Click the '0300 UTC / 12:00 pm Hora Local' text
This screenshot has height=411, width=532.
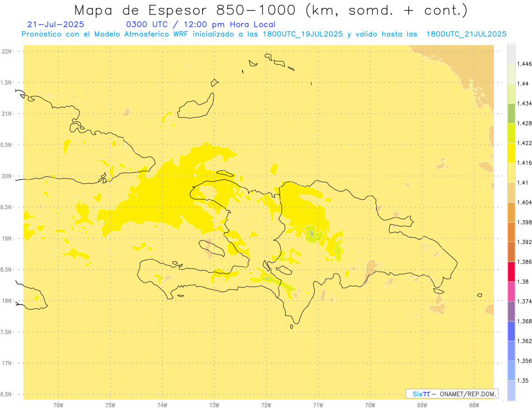(x=201, y=24)
